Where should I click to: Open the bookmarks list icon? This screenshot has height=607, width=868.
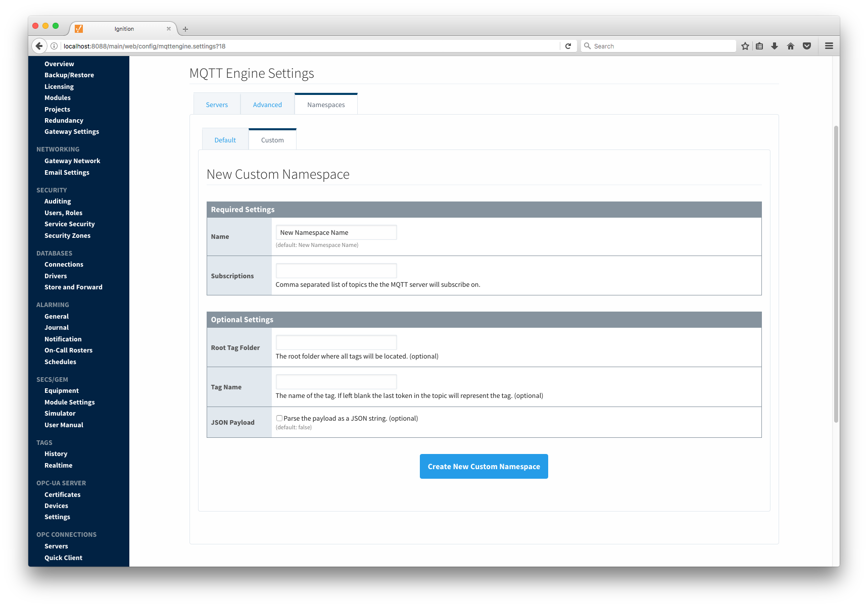(x=759, y=46)
